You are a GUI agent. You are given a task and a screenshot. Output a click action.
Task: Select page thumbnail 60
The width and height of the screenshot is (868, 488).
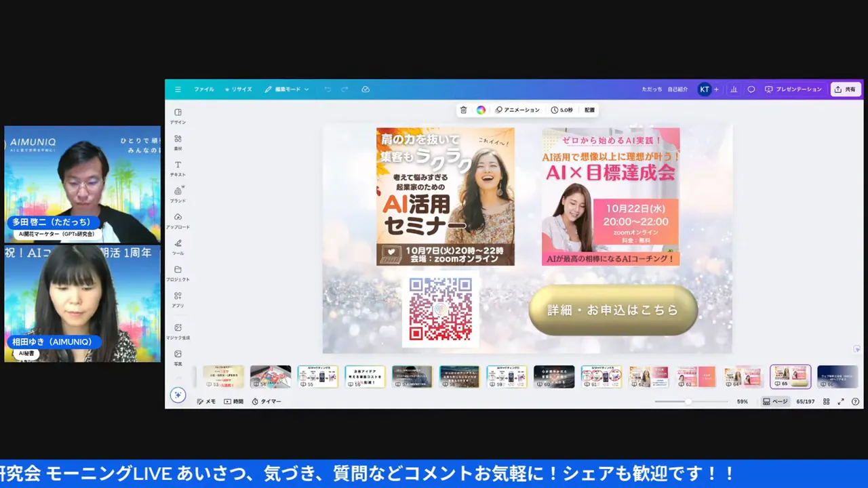(554, 377)
